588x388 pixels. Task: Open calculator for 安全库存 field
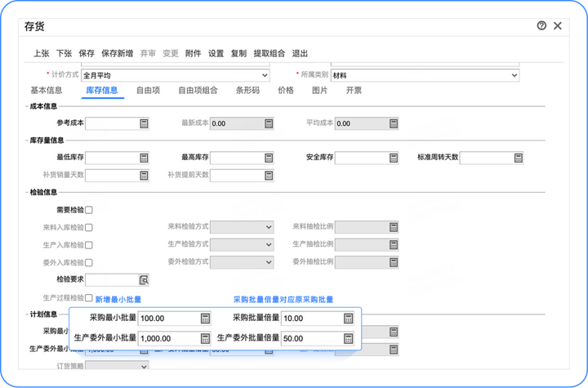click(394, 158)
